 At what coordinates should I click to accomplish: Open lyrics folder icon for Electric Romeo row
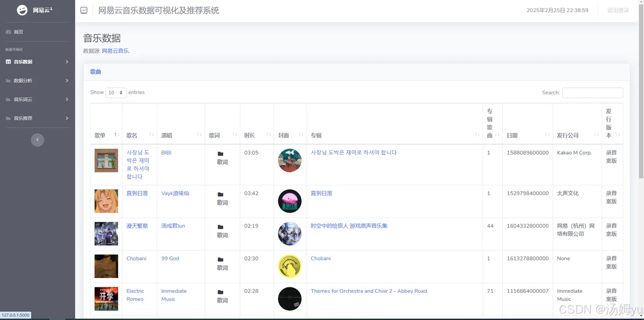tap(220, 292)
